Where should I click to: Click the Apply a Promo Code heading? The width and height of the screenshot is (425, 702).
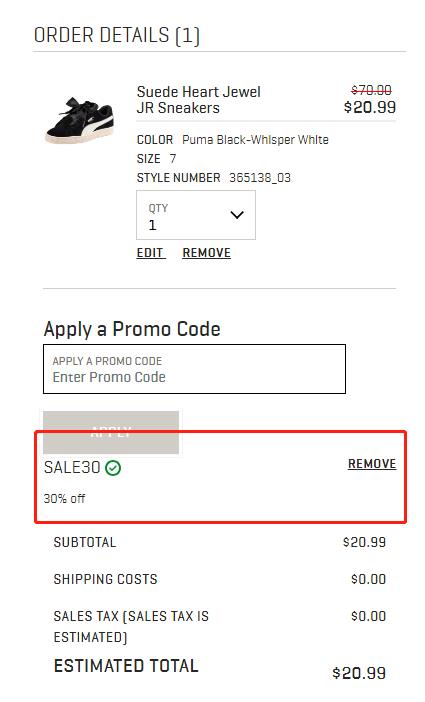(x=132, y=329)
